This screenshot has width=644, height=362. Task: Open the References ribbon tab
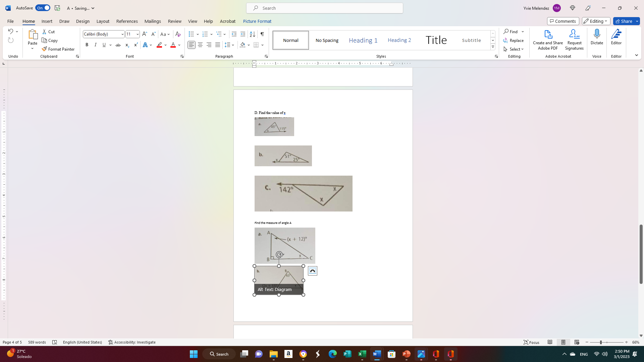127,21
